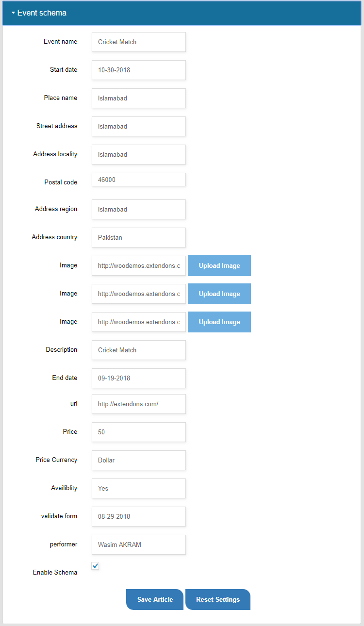Edit the Price field
This screenshot has width=364, height=626.
pos(139,432)
